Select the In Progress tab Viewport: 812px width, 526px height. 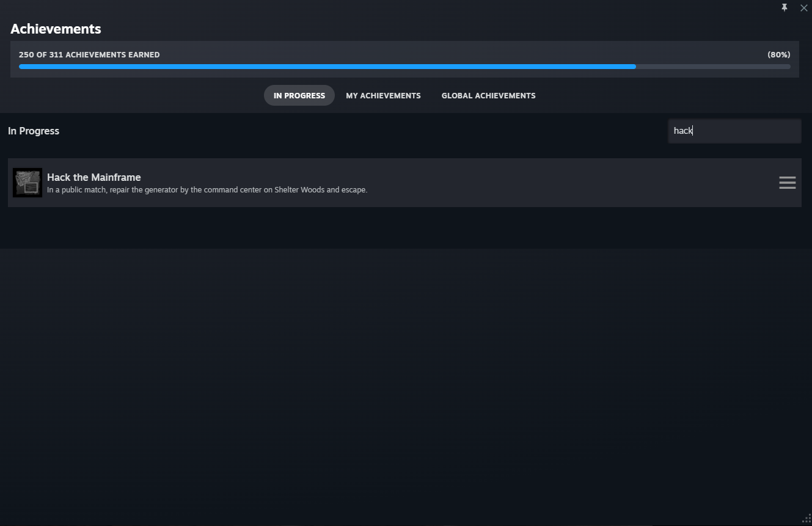[x=299, y=95]
